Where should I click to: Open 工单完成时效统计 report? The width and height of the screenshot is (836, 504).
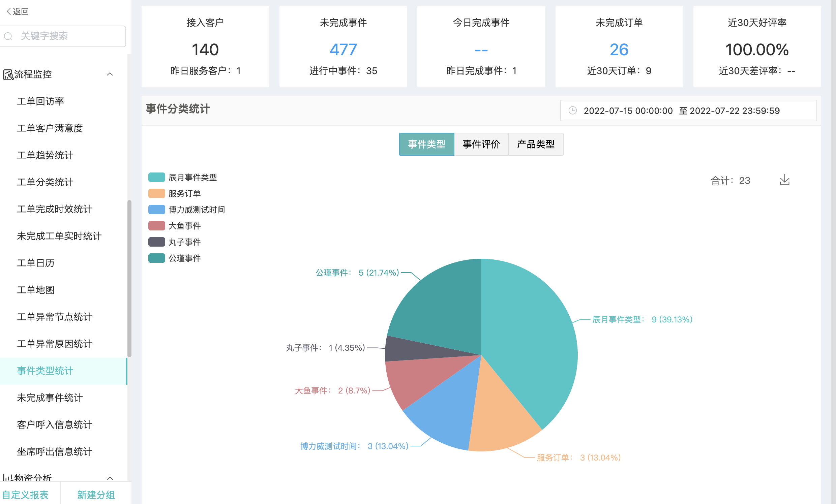(55, 209)
